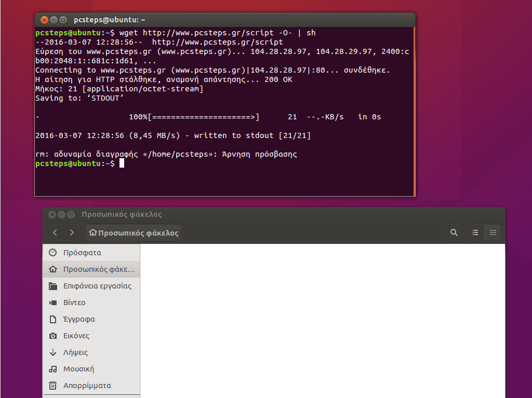The width and height of the screenshot is (532, 398).
Task: Click the search magnifier icon
Action: [454, 232]
